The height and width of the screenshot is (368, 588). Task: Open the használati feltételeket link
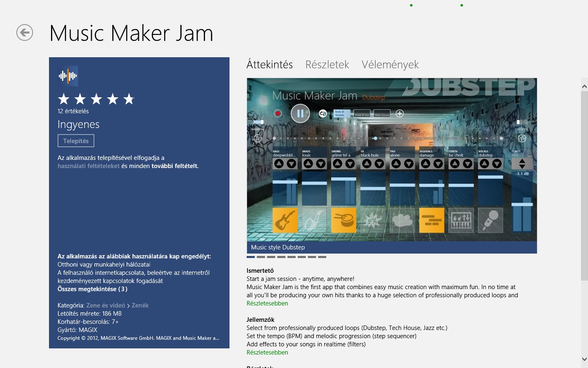(x=89, y=166)
